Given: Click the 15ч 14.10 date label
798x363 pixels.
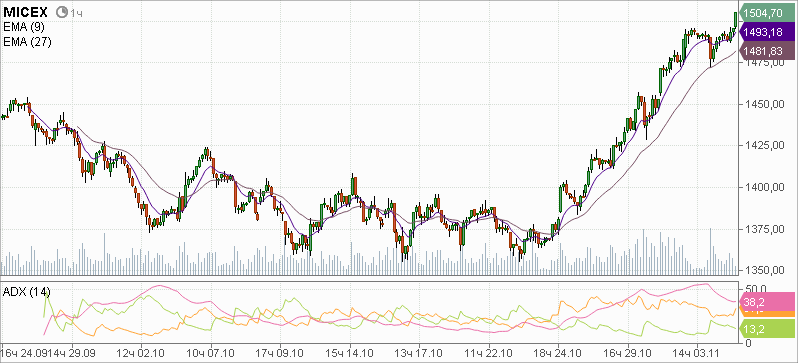Looking at the screenshot, I should [x=350, y=353].
